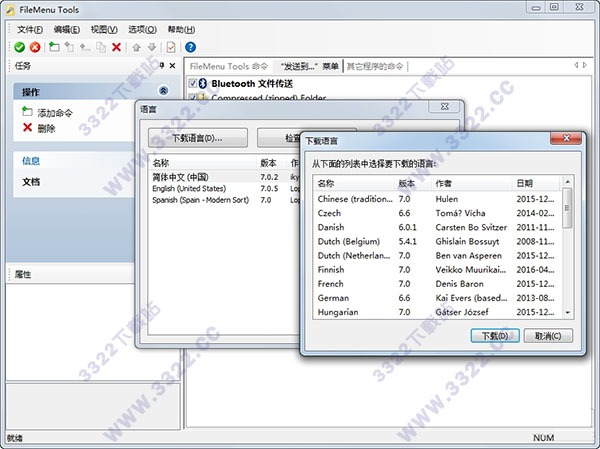The width and height of the screenshot is (600, 449).
Task: Click the 下载语言(D)... button in the 语言 dialog
Action: 197,138
